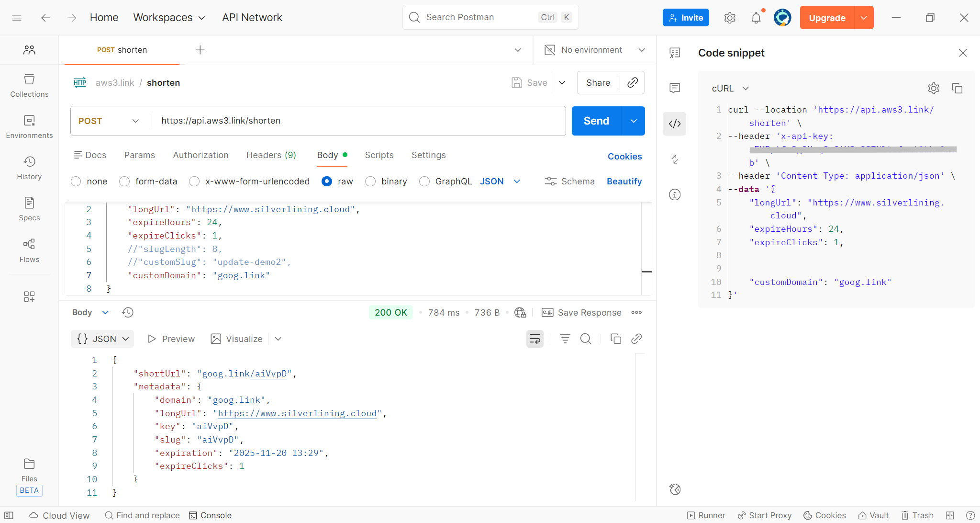Screen dimensions: 980x523
Task: Switch to the Headers (9) tab
Action: click(271, 155)
